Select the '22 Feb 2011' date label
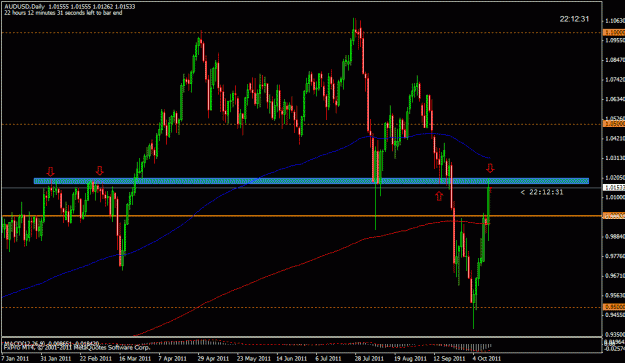 click(x=96, y=358)
